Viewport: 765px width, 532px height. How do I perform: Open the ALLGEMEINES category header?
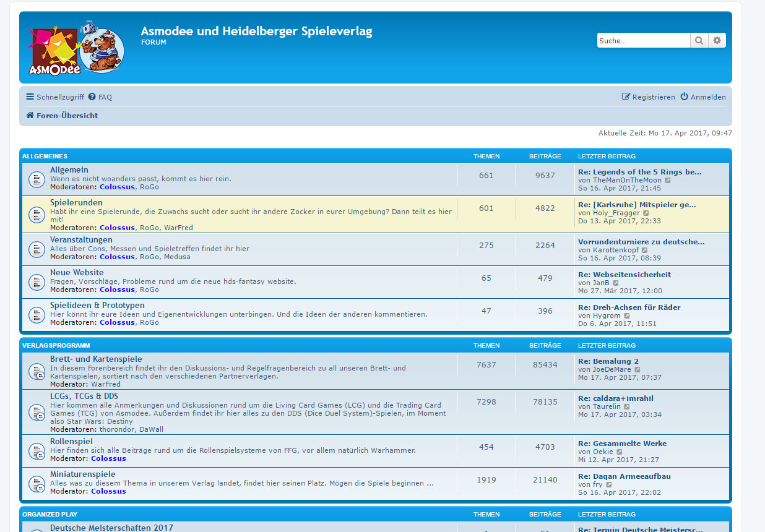coord(45,157)
